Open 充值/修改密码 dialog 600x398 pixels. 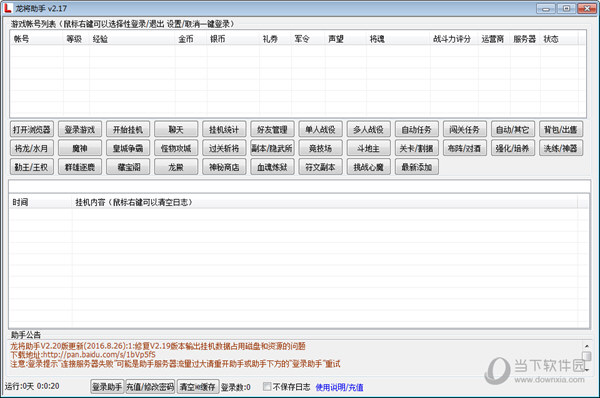click(150, 387)
